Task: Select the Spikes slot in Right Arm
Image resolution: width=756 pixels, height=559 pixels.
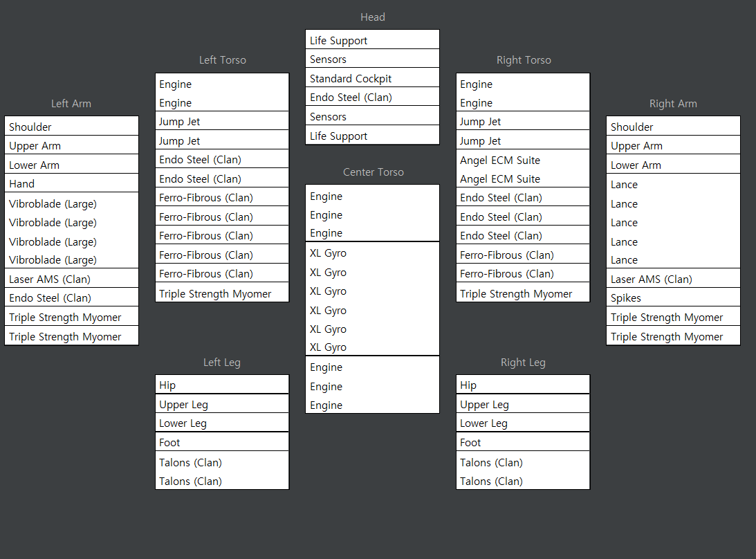Action: click(673, 298)
